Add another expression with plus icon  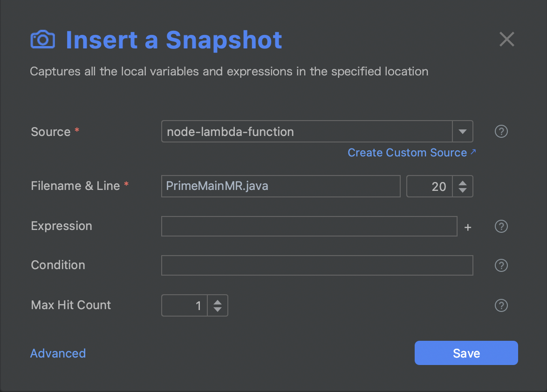click(468, 227)
